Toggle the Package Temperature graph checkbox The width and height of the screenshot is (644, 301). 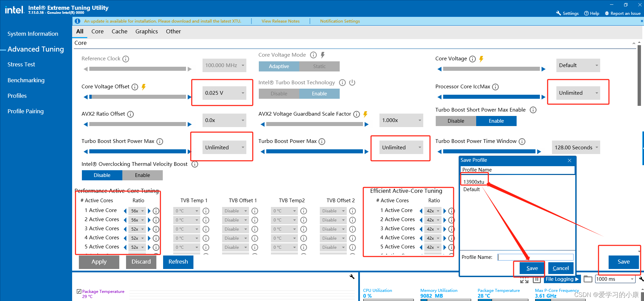pyautogui.click(x=79, y=292)
